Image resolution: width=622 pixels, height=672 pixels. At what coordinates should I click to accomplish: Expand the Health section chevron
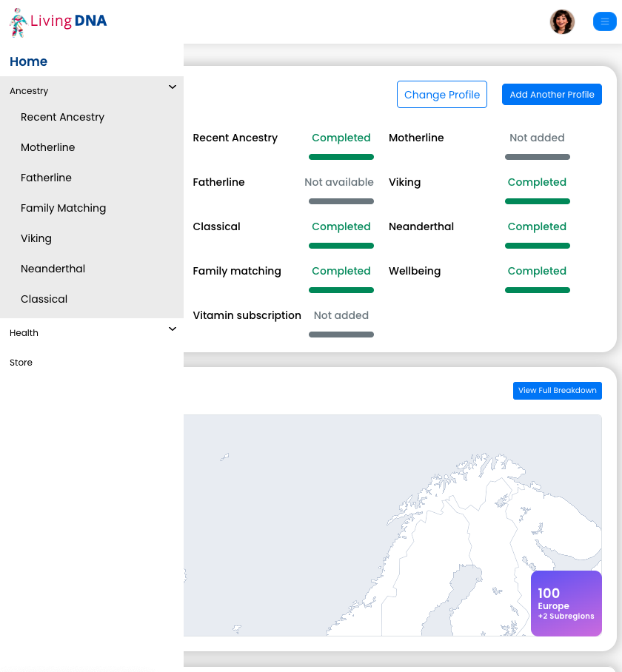tap(173, 329)
